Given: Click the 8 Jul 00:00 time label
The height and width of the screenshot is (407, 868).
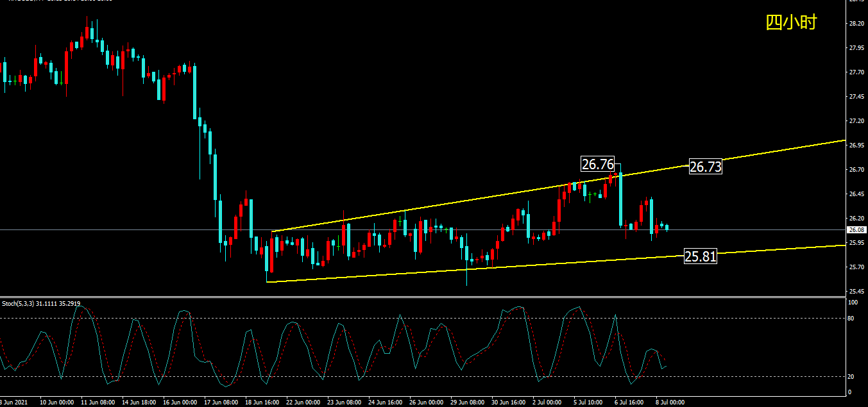Looking at the screenshot, I should (670, 403).
